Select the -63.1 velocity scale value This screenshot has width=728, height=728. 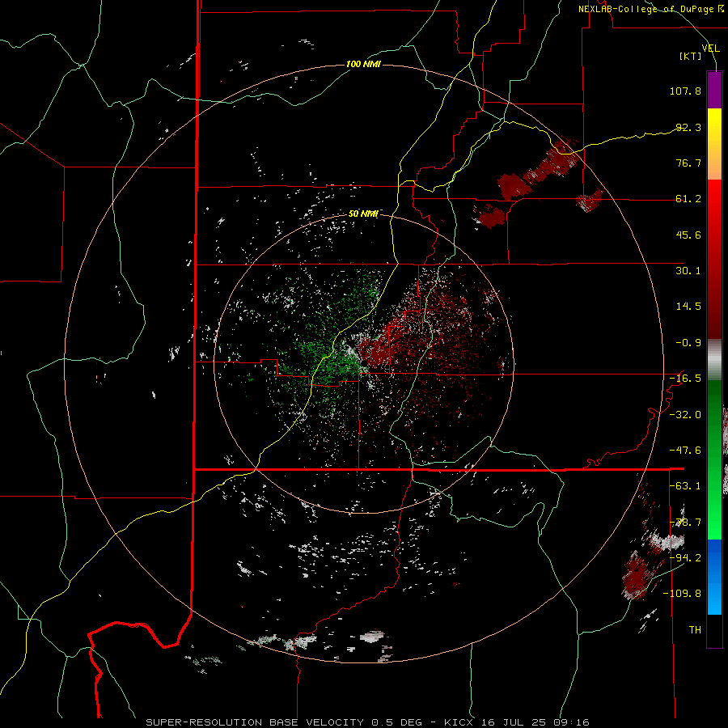click(685, 486)
